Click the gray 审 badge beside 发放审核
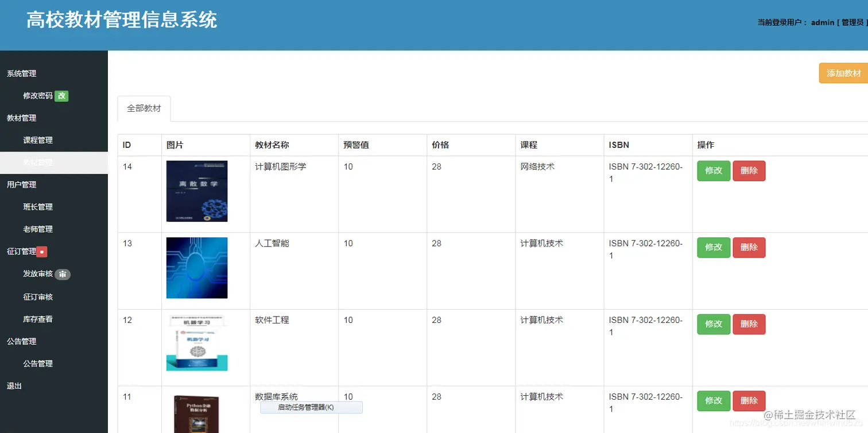Image resolution: width=868 pixels, height=433 pixels. (63, 274)
